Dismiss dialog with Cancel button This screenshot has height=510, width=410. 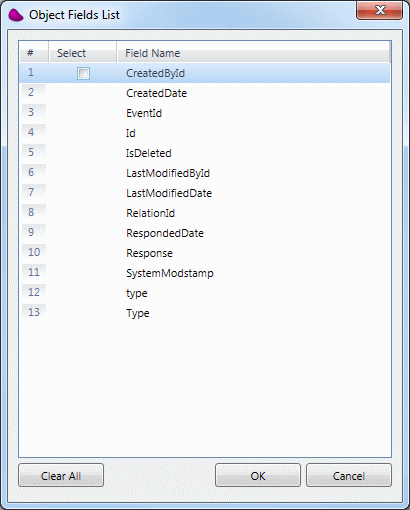click(349, 475)
